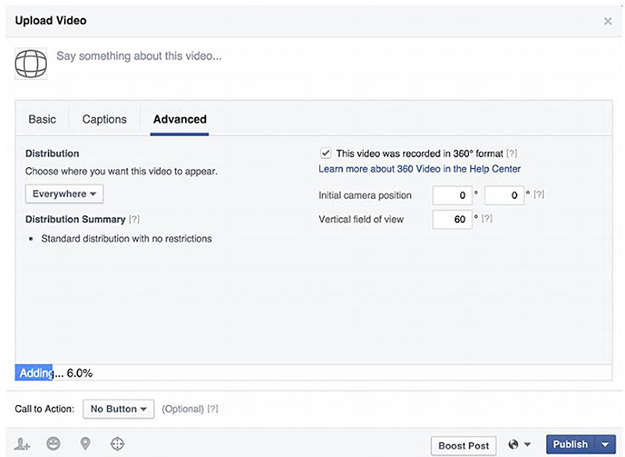Viewport: 625px width, 457px height.
Task: Click the crosshair target icon
Action: point(117,444)
